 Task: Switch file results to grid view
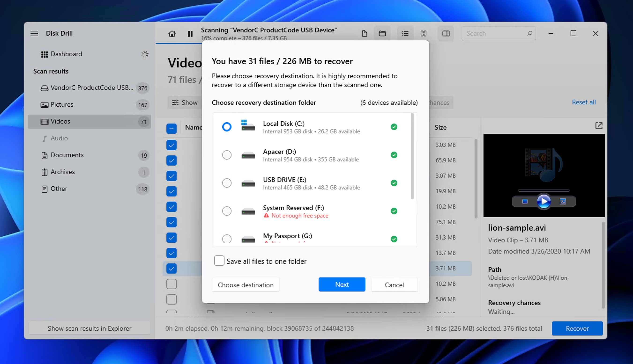pos(423,33)
